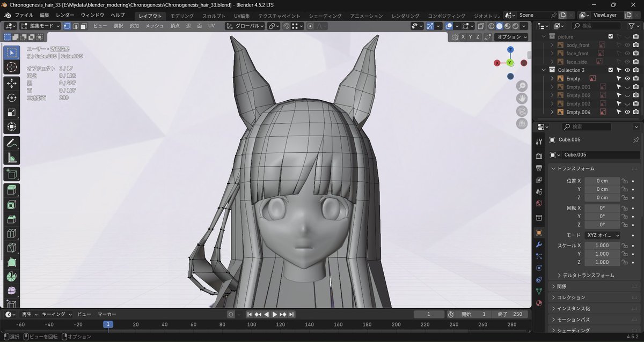Toggle camera view gizmo button
The width and height of the screenshot is (644, 342).
[x=522, y=111]
